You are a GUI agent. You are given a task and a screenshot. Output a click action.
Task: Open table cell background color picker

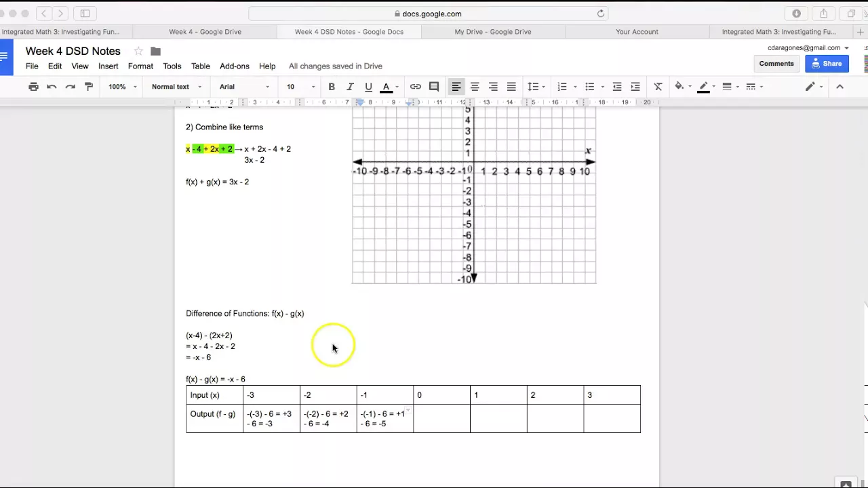[x=682, y=87]
